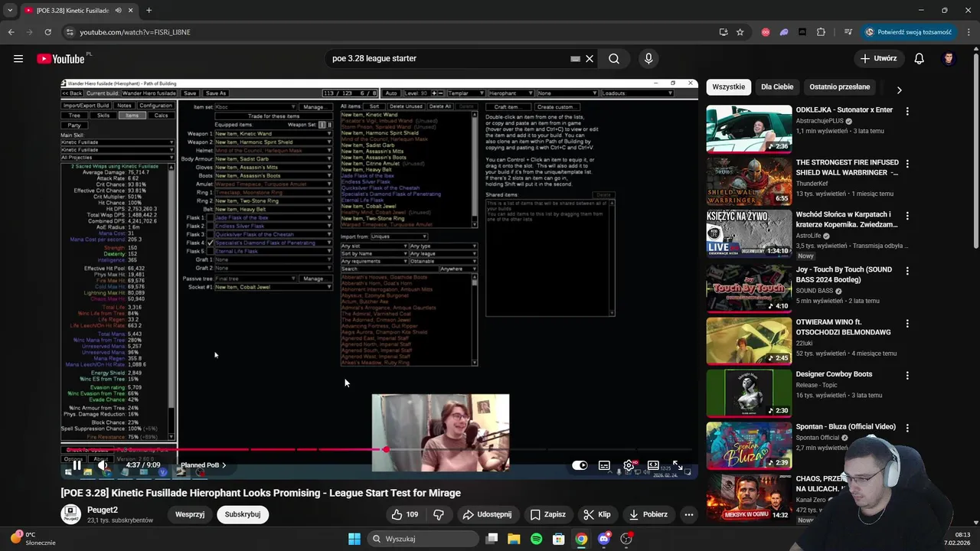Start voice search with the microphone icon
This screenshot has height=551, width=980.
648,59
